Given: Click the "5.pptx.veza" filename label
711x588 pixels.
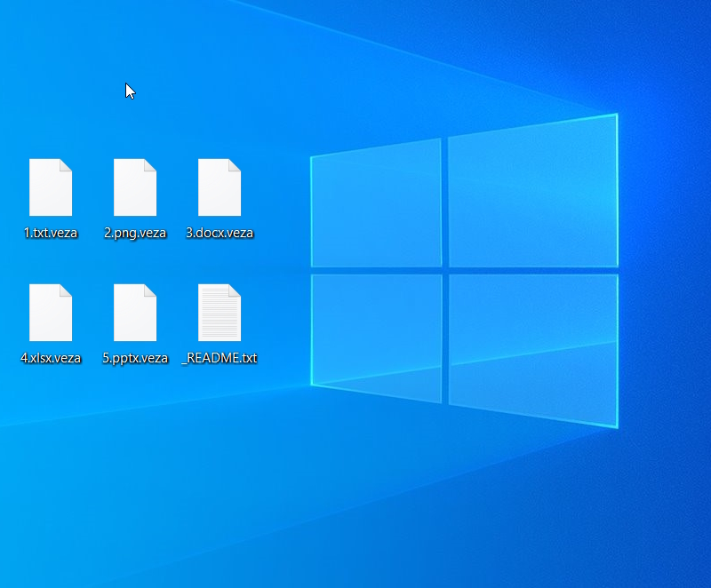Looking at the screenshot, I should point(135,359).
